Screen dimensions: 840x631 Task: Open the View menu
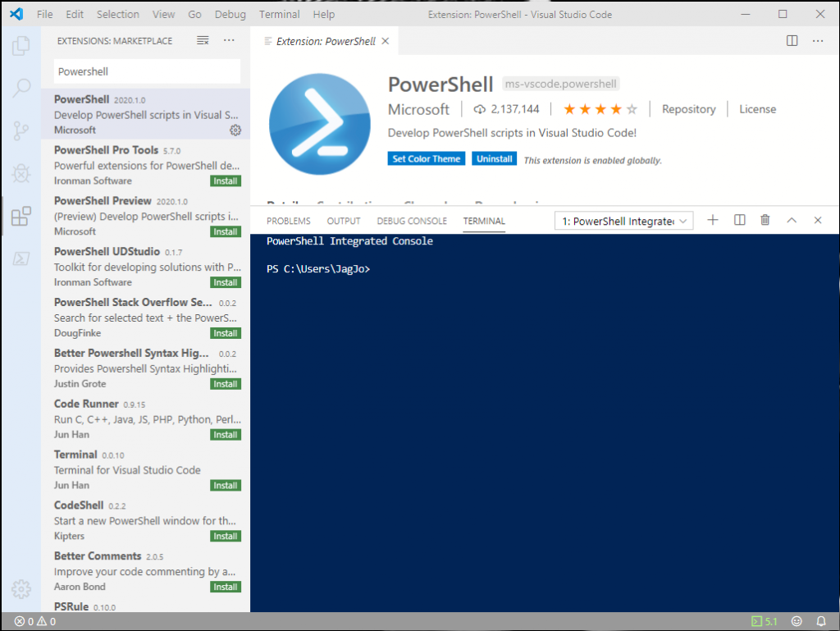coord(163,15)
